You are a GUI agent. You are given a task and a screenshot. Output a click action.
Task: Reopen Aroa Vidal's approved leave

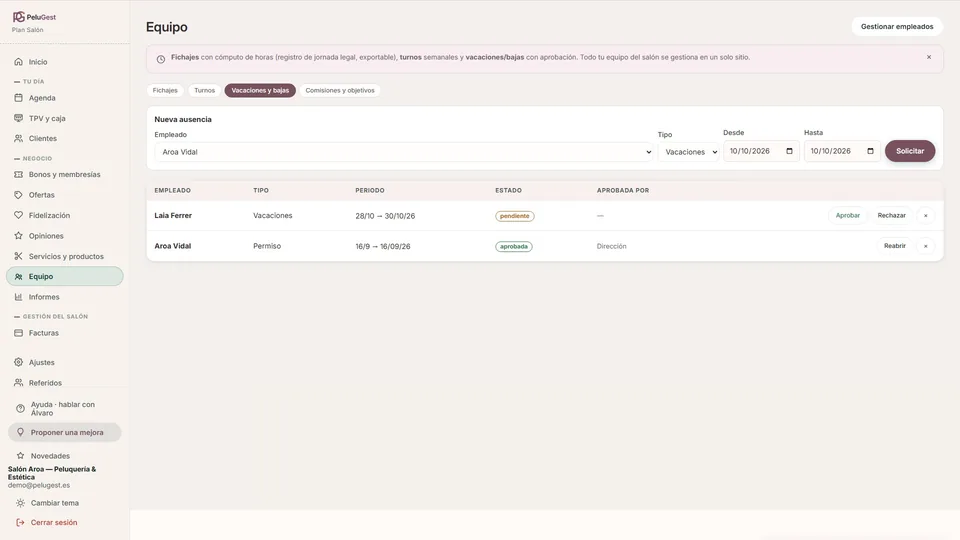click(894, 246)
